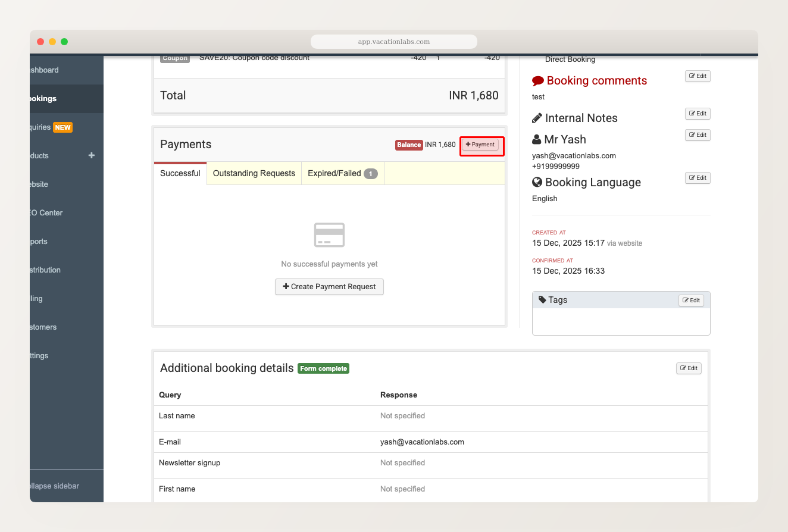Viewport: 788px width, 532px height.
Task: Click the + Payment button
Action: tap(481, 145)
